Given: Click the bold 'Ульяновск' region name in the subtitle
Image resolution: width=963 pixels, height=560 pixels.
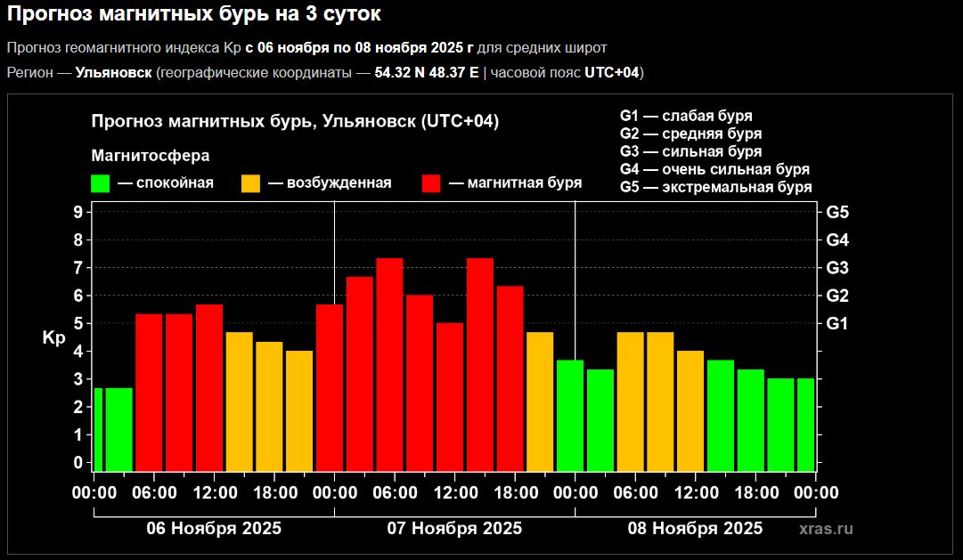Looking at the screenshot, I should (113, 72).
